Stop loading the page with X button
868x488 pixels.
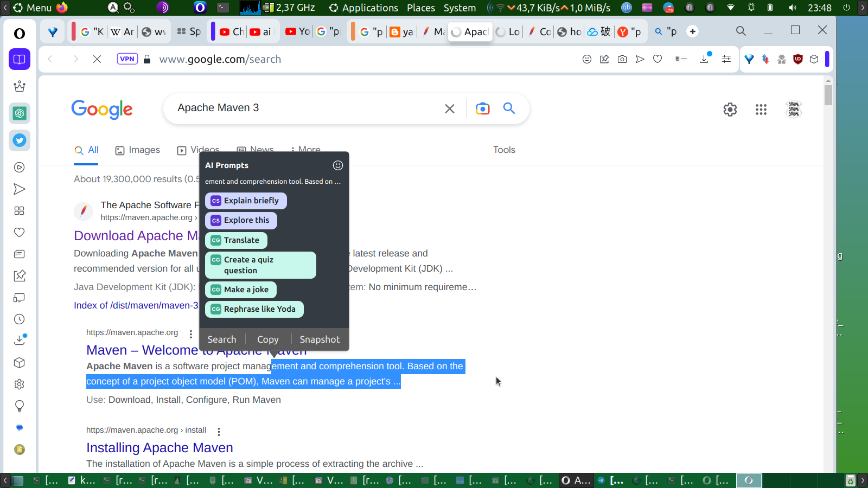[x=97, y=59]
